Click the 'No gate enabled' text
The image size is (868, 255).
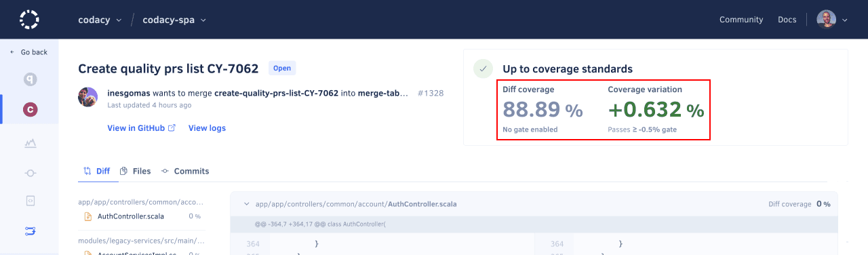(530, 129)
